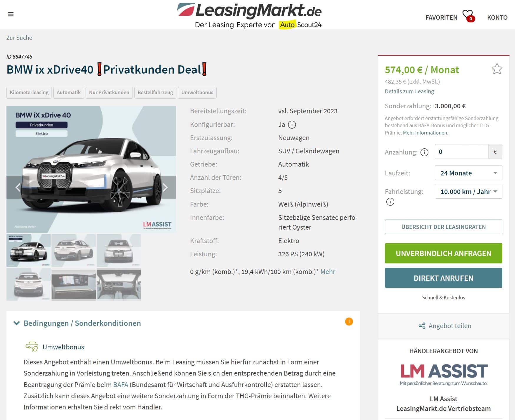Viewport: 515px width, 420px height.
Task: Open Laufzeit 24 Monate dropdown
Action: click(x=468, y=173)
